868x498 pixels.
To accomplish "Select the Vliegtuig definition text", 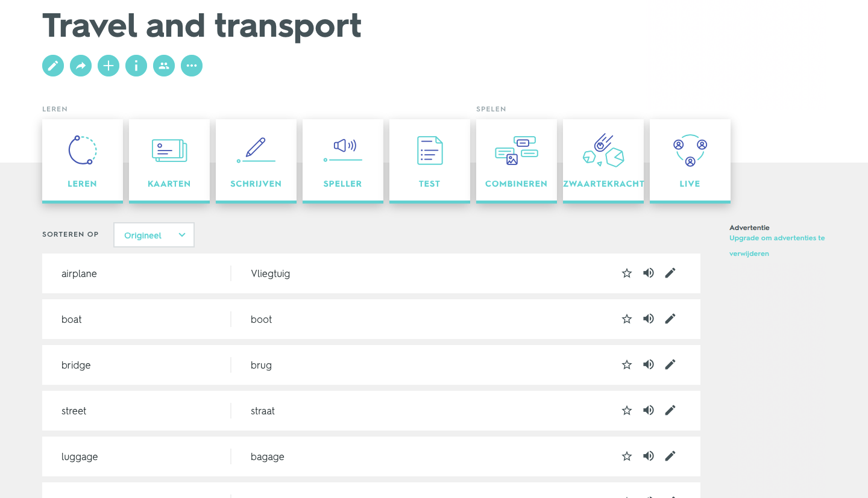I will pyautogui.click(x=271, y=273).
